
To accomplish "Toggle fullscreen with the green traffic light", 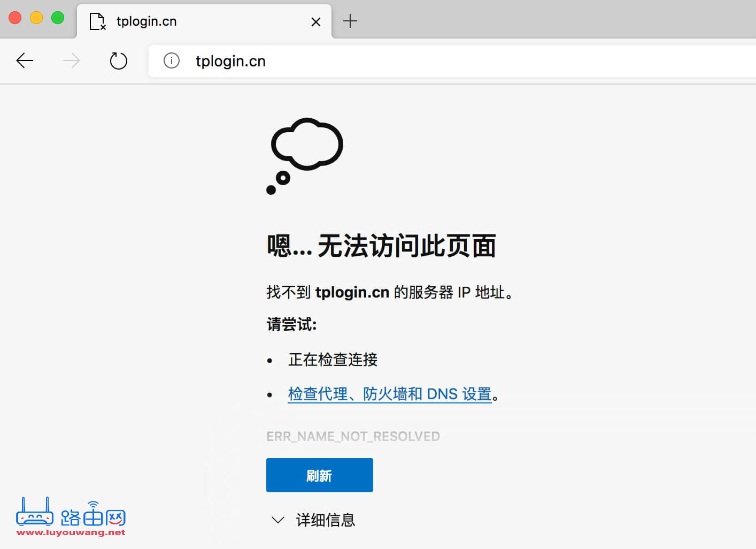I will coord(57,18).
